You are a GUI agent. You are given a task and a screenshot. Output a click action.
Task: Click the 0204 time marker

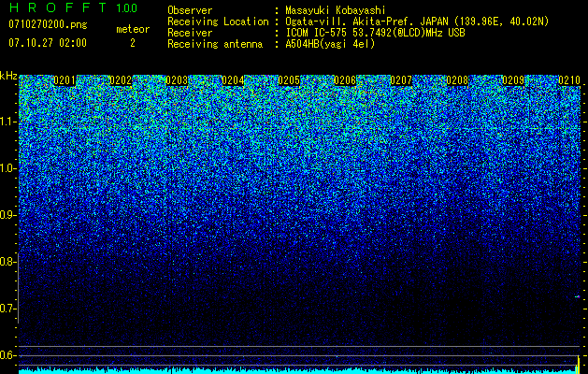(233, 80)
